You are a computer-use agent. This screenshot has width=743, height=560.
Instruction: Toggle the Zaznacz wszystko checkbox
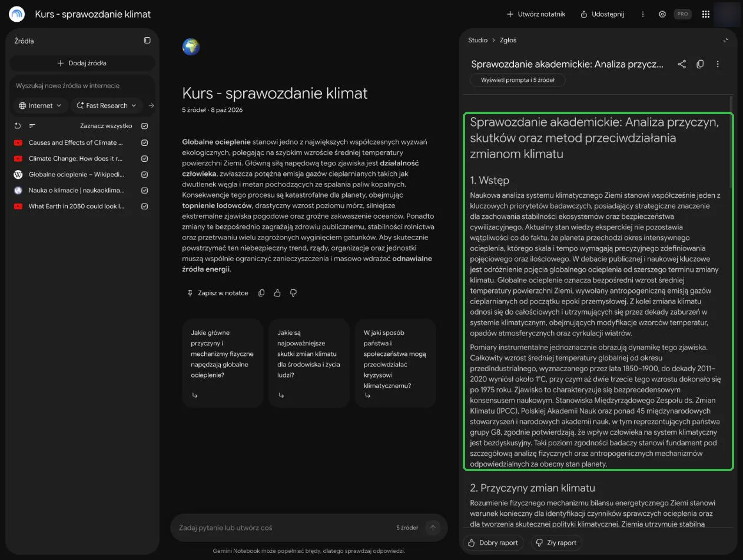(145, 126)
